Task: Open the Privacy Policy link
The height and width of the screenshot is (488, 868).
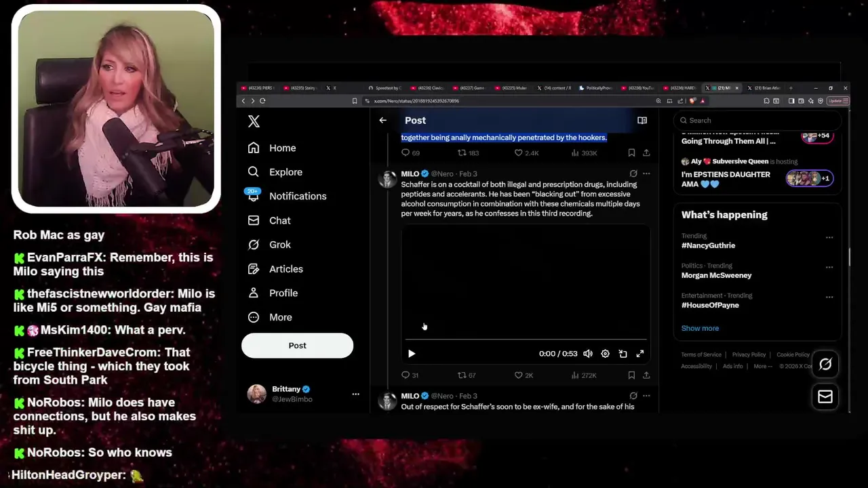Action: coord(749,354)
